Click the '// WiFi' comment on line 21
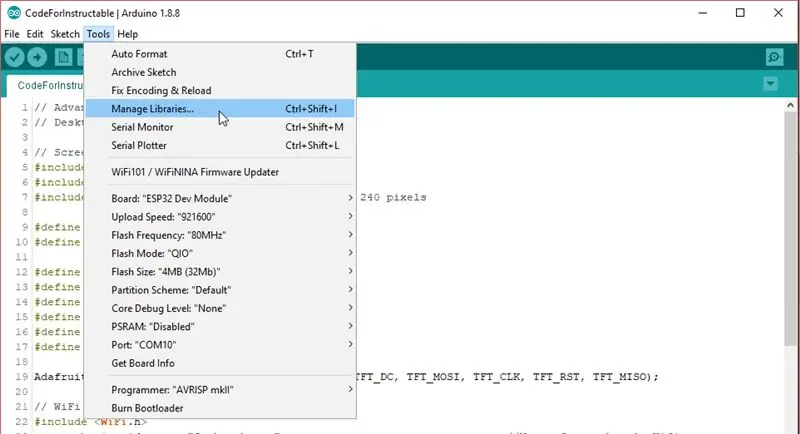 coord(57,406)
